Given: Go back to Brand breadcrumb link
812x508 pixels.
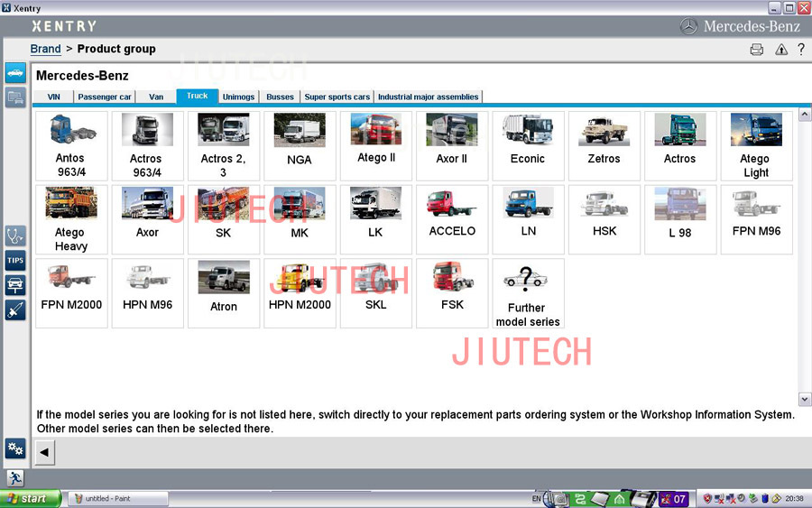Looking at the screenshot, I should 46,49.
